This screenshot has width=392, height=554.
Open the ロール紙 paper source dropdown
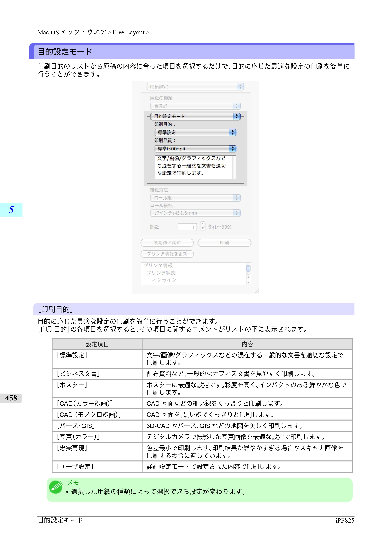[195, 198]
